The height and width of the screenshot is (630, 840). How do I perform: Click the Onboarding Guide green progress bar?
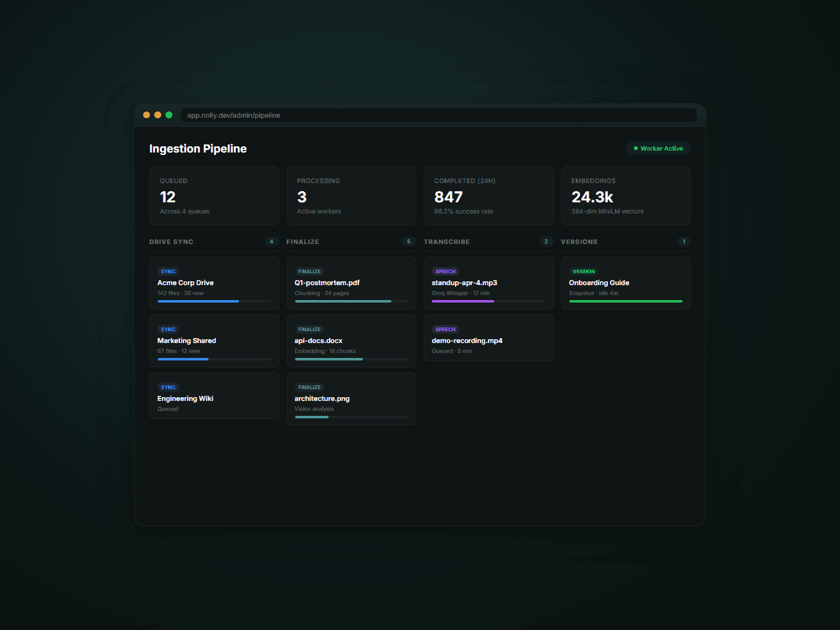pos(625,301)
